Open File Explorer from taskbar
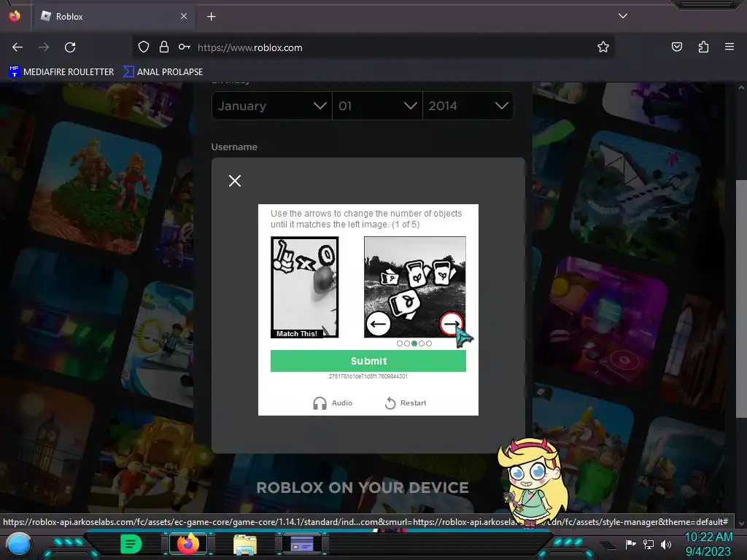Screen dimensions: 747x560 245,544
